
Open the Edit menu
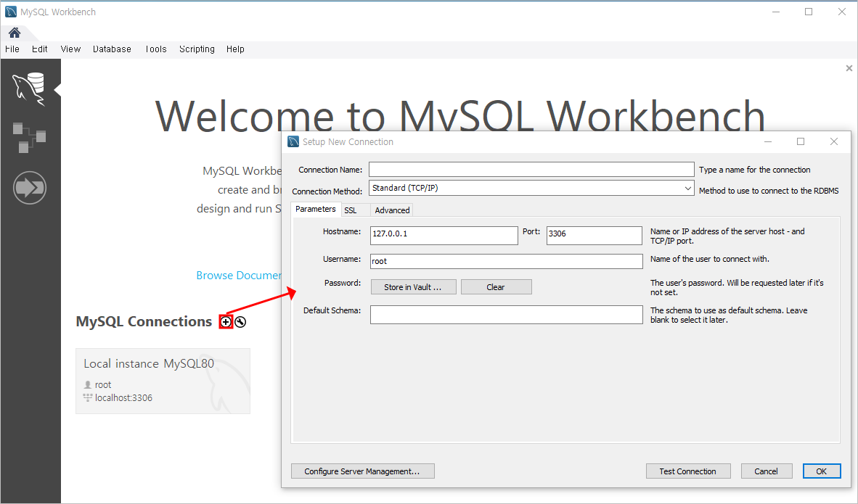39,49
